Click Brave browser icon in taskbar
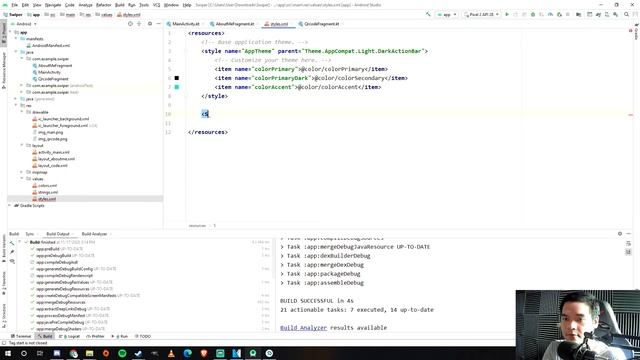The image size is (640, 360). pos(204,353)
